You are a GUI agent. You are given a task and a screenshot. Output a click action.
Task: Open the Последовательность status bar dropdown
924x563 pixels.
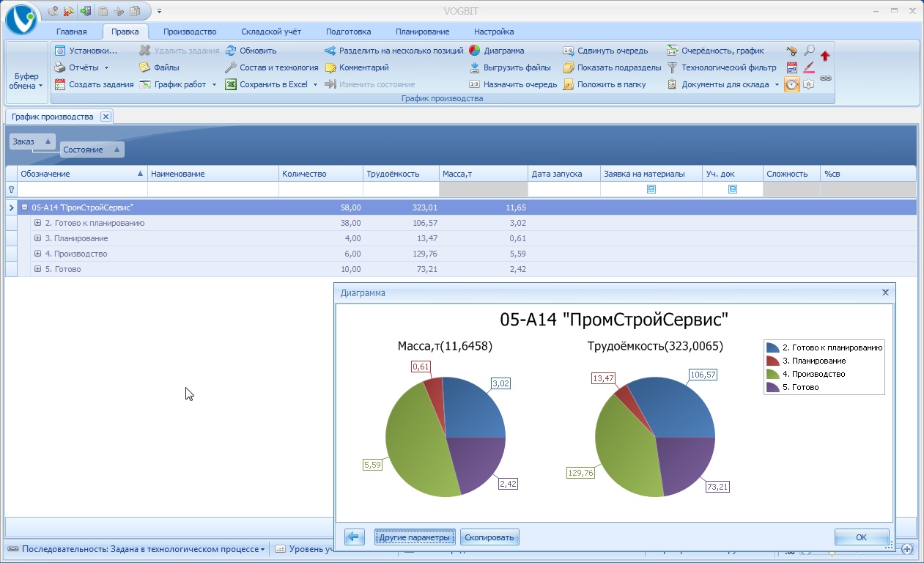(x=136, y=548)
